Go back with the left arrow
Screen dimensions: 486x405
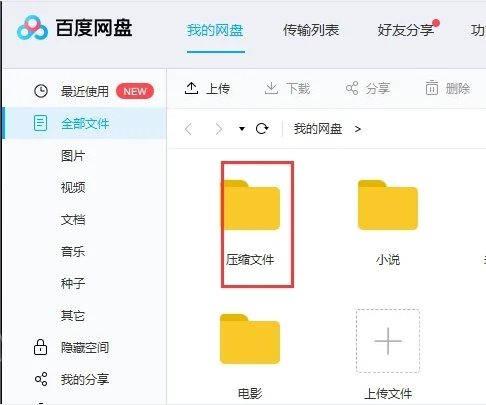188,129
